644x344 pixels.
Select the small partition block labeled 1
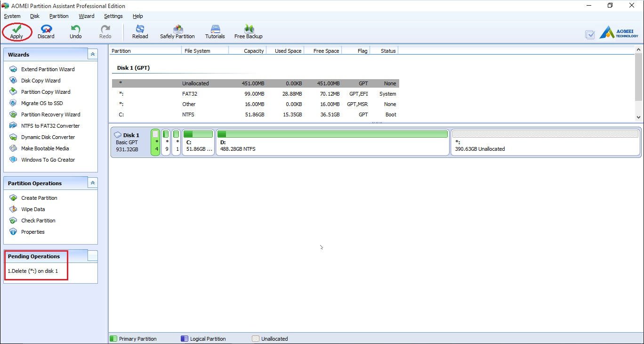[x=176, y=142]
